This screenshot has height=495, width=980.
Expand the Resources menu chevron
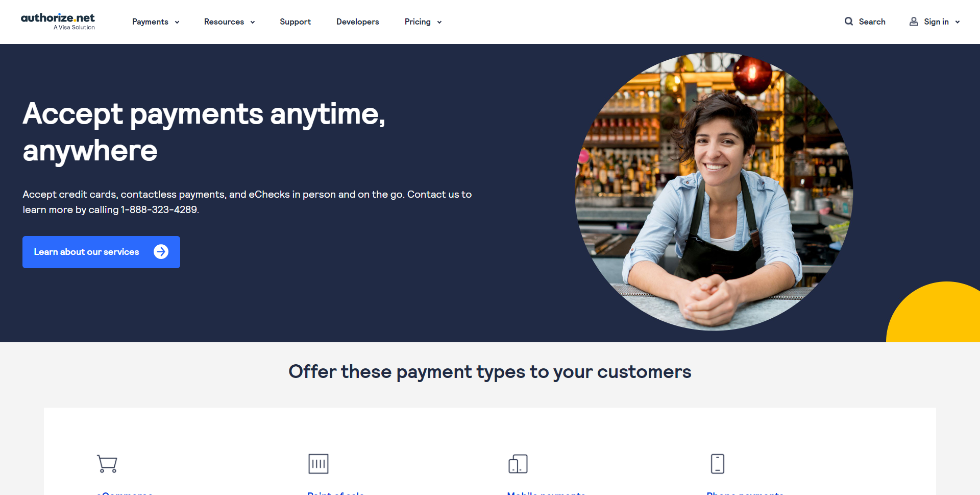253,22
